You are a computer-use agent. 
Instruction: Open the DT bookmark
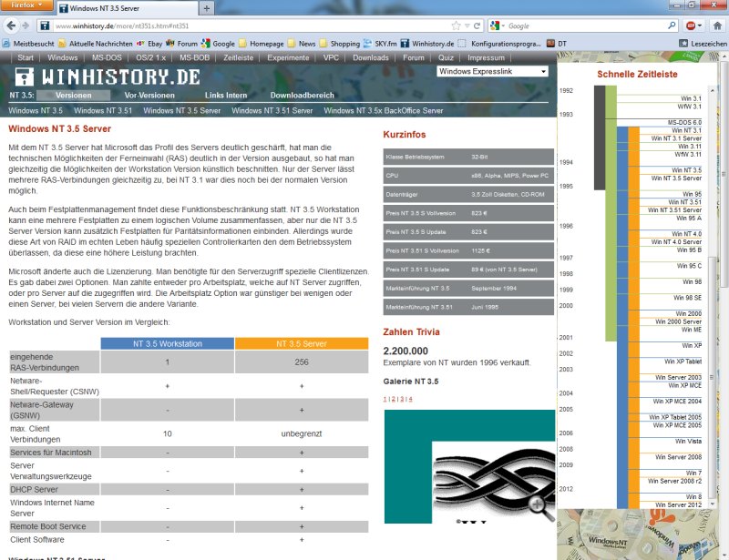click(x=557, y=44)
